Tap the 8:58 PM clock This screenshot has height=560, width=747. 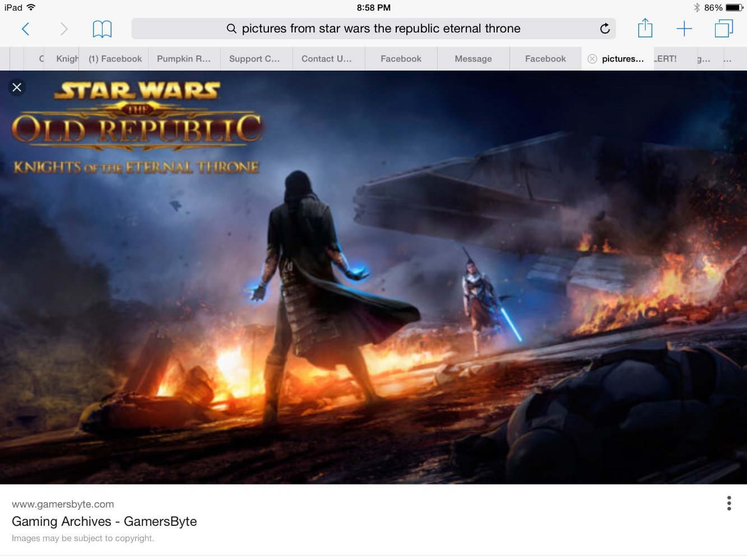point(373,7)
